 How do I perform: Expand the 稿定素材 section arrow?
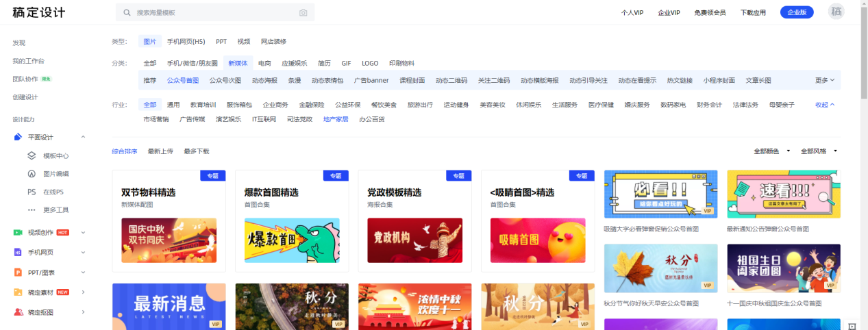[83, 292]
